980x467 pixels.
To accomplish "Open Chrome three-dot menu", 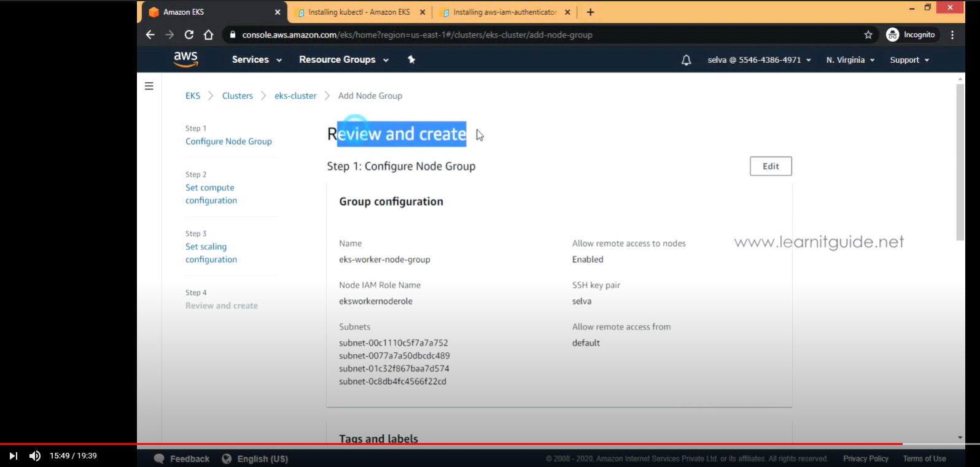I will pos(952,35).
